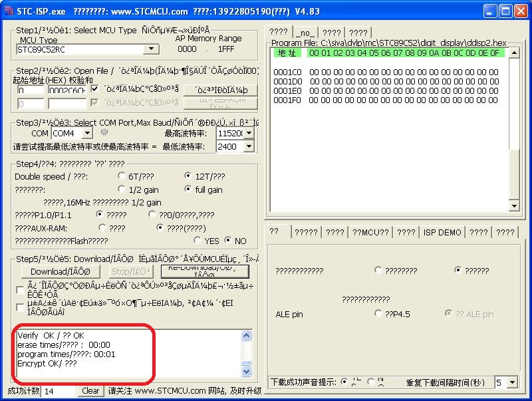532x401 pixels.
Task: Click the Encrypt OK log line
Action: tap(47, 363)
